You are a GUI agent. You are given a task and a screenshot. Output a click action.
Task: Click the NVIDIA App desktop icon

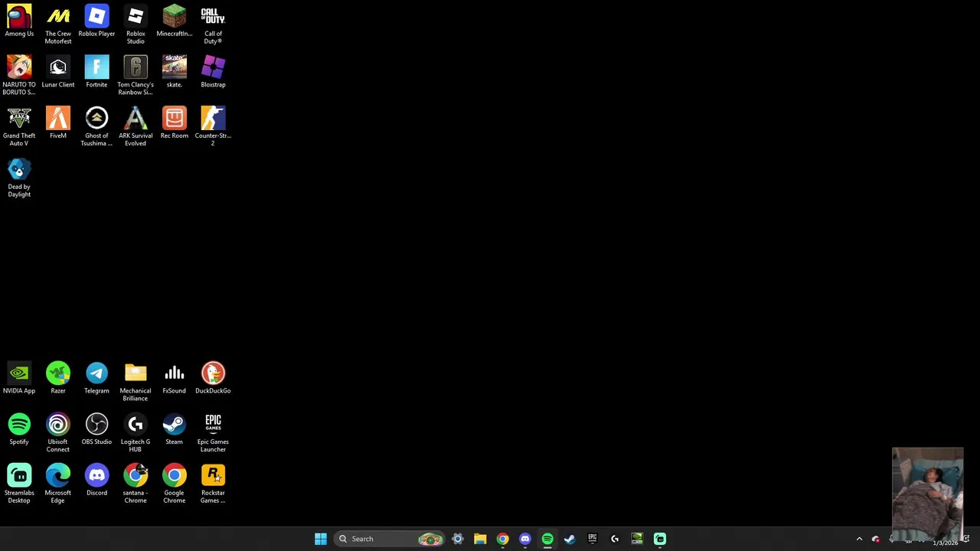(x=19, y=378)
